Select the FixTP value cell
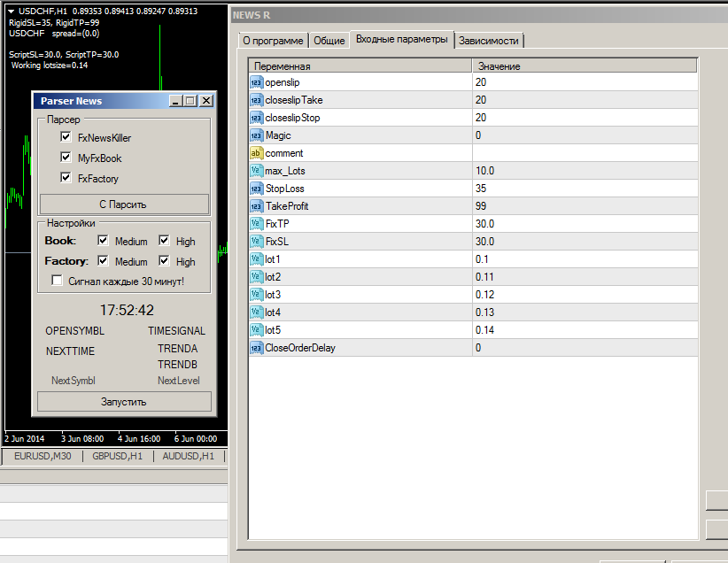 (585, 224)
